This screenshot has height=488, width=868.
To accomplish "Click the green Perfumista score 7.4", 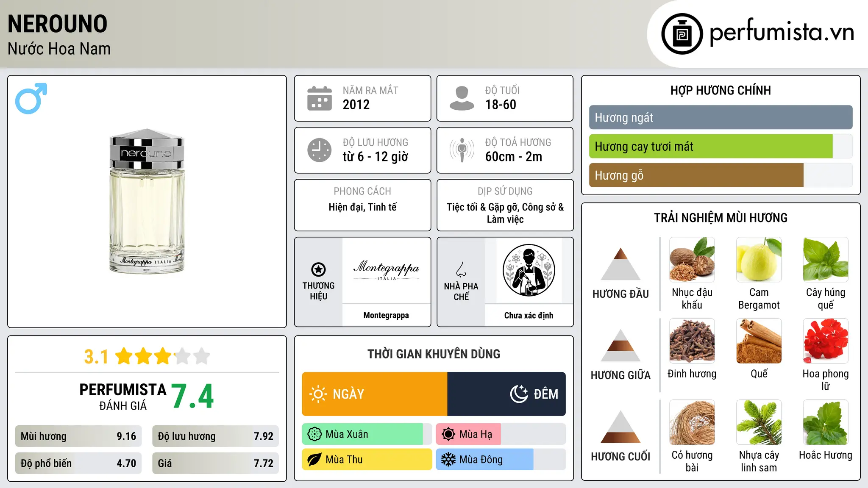I will [x=193, y=396].
